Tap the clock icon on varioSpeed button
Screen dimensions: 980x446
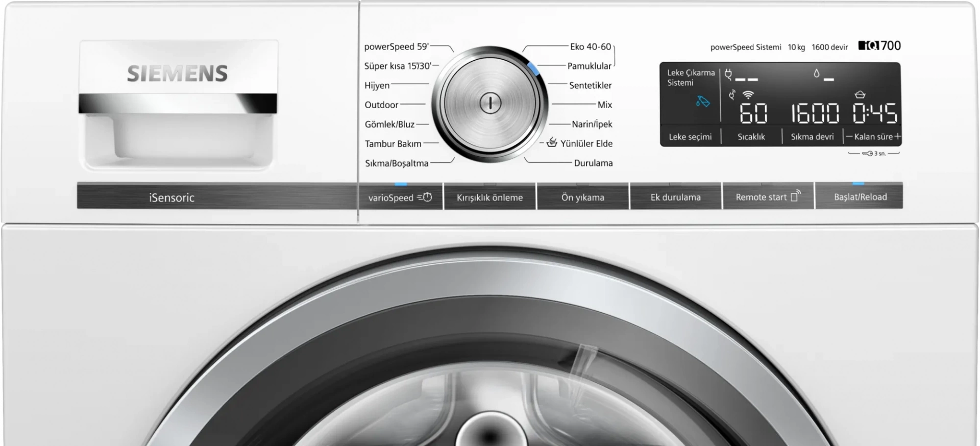425,197
